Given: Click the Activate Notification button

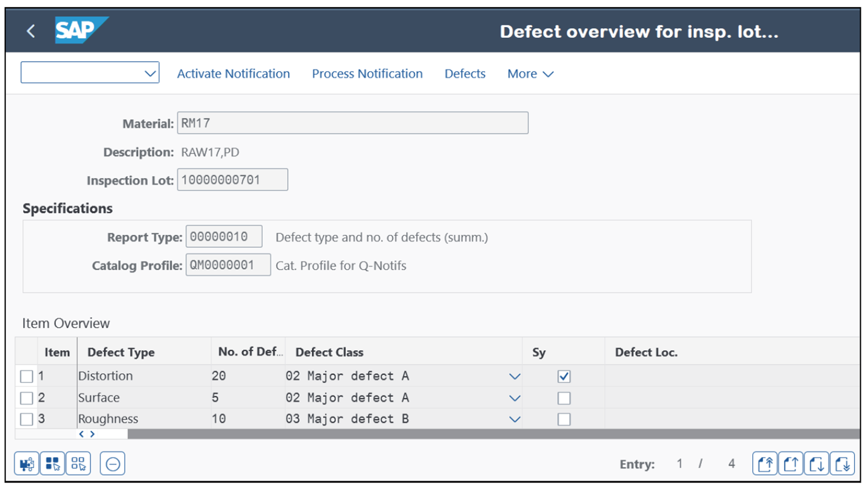Looking at the screenshot, I should [x=233, y=74].
